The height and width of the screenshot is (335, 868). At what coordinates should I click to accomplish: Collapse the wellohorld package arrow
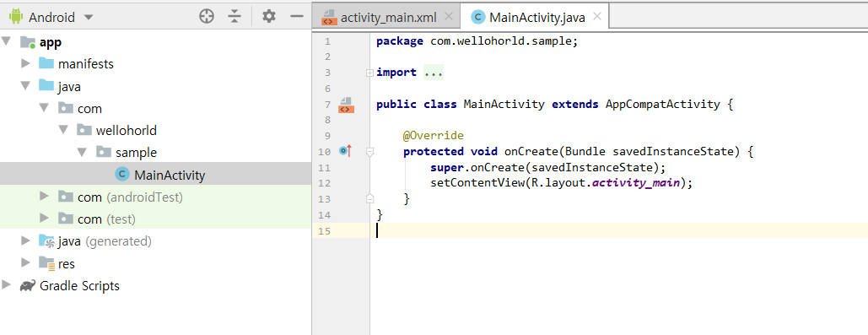pos(64,131)
